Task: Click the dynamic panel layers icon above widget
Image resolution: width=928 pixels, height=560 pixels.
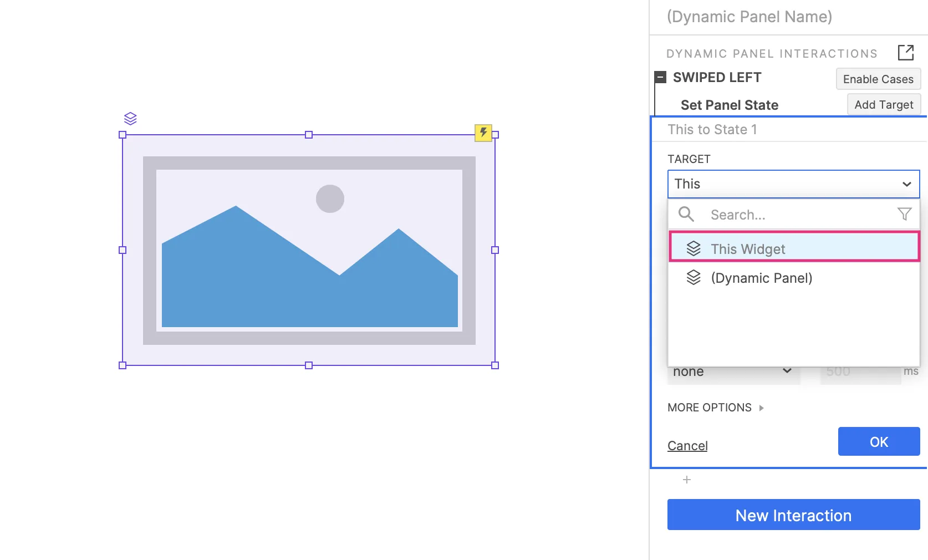Action: click(x=130, y=119)
